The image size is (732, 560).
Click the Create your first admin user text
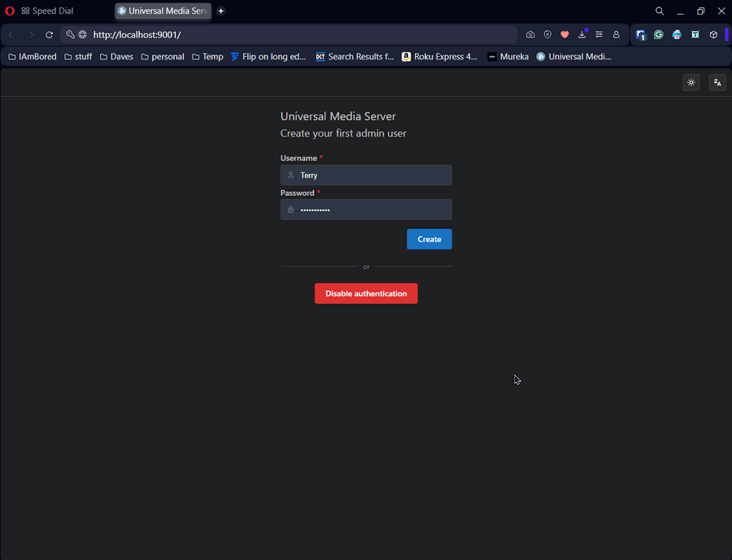coord(343,133)
